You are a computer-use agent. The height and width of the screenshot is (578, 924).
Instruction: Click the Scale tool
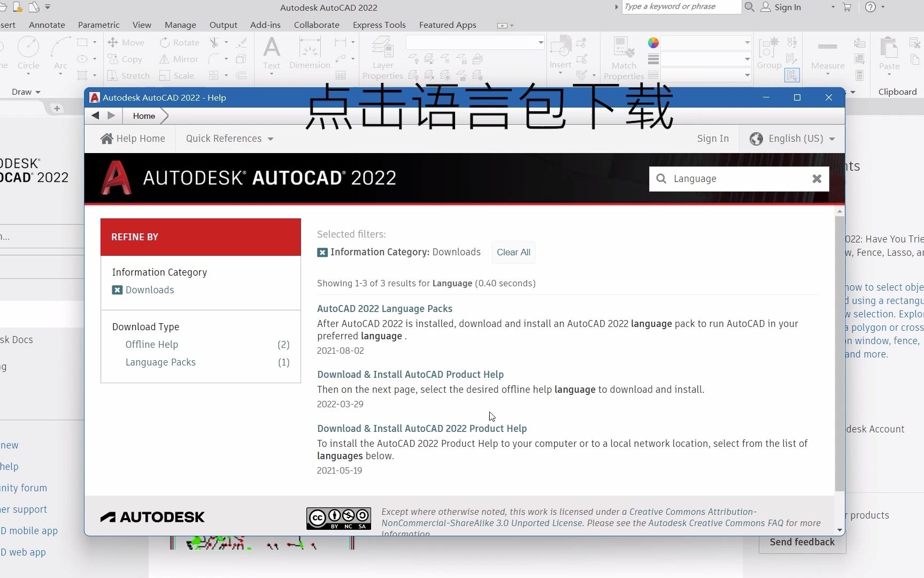pos(177,75)
